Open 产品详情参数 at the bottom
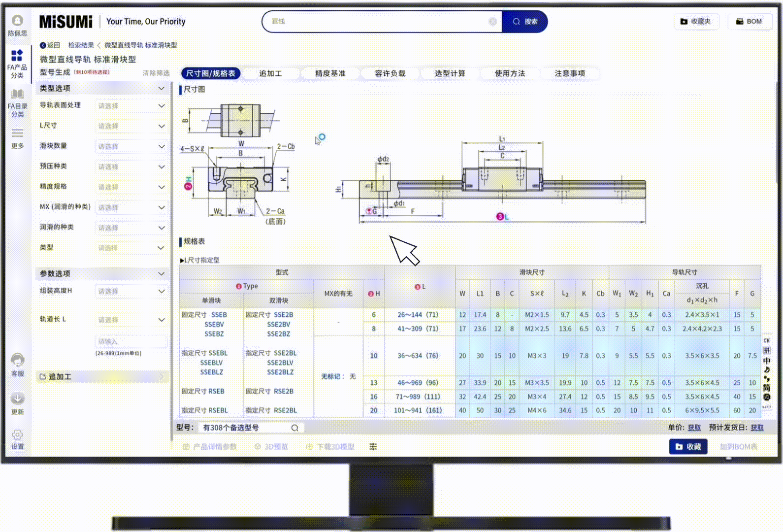Screen dimensions: 783x532 (x=210, y=447)
